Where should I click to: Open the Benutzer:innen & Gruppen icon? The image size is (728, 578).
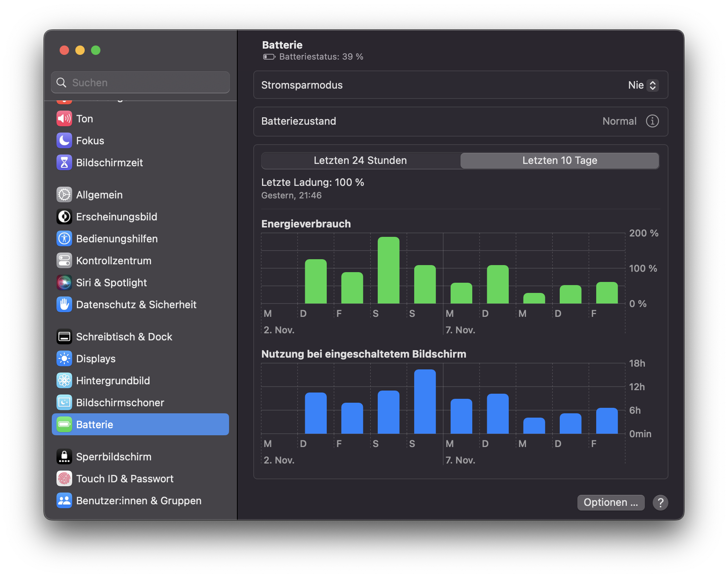tap(64, 501)
